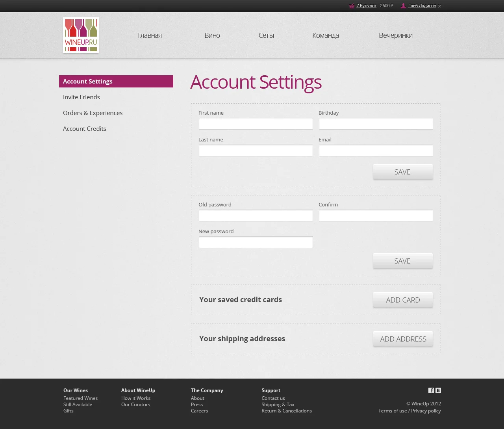The width and height of the screenshot is (504, 429).
Task: Click SAVE under the profile details form
Action: coord(402,172)
